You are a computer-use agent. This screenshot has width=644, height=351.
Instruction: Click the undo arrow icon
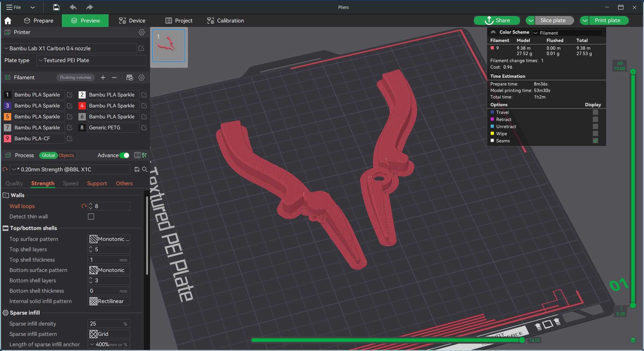point(73,7)
